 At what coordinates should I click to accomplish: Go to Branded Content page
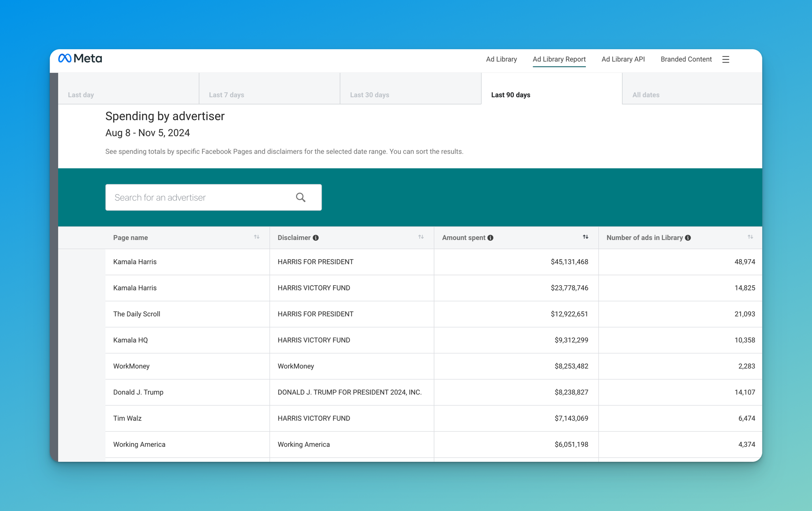tap(686, 59)
